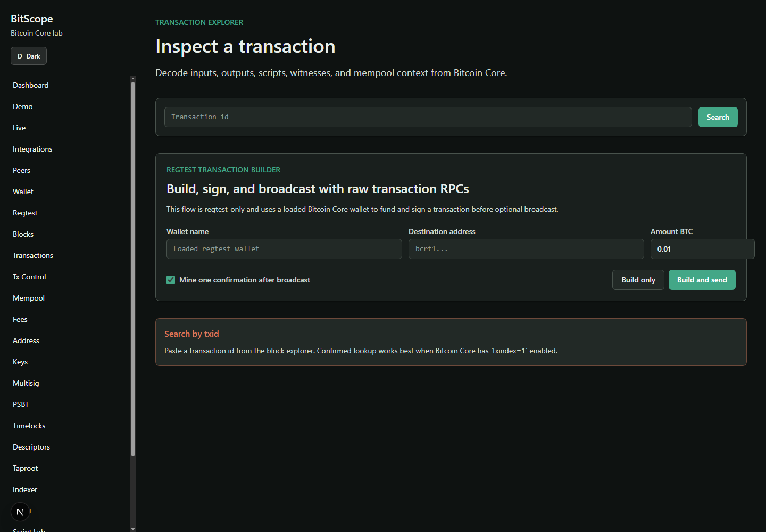Screen dimensions: 766x532
Task: Go to the Demo page
Action: [x=23, y=106]
